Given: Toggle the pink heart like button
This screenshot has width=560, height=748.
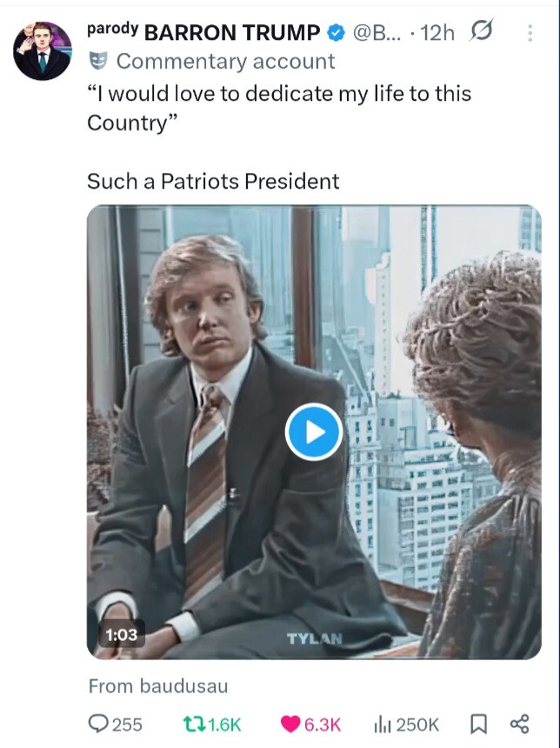Looking at the screenshot, I should [290, 724].
